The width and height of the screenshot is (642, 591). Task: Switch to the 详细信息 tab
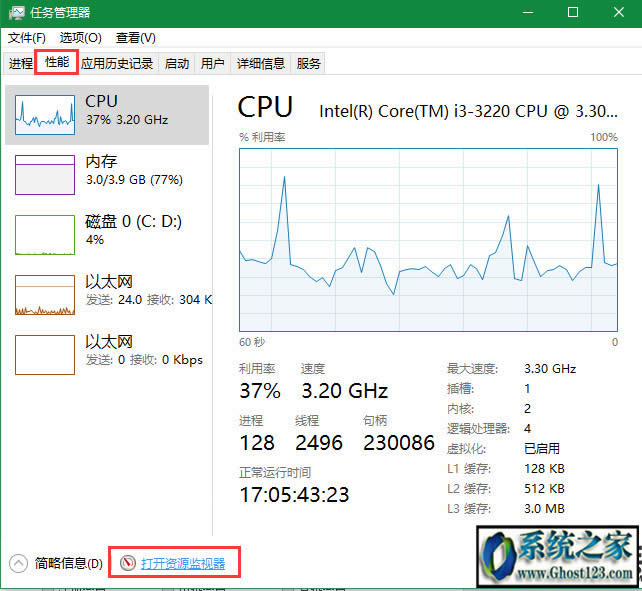tap(260, 63)
